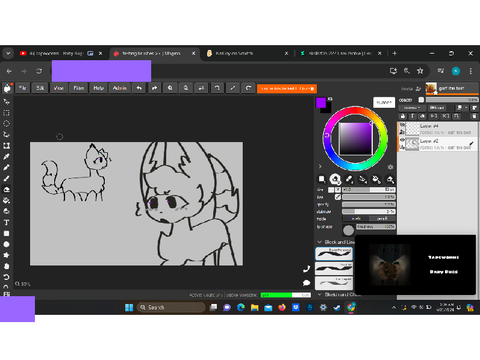Select the Text tool
This screenshot has width=480, height=360.
tap(6, 223)
